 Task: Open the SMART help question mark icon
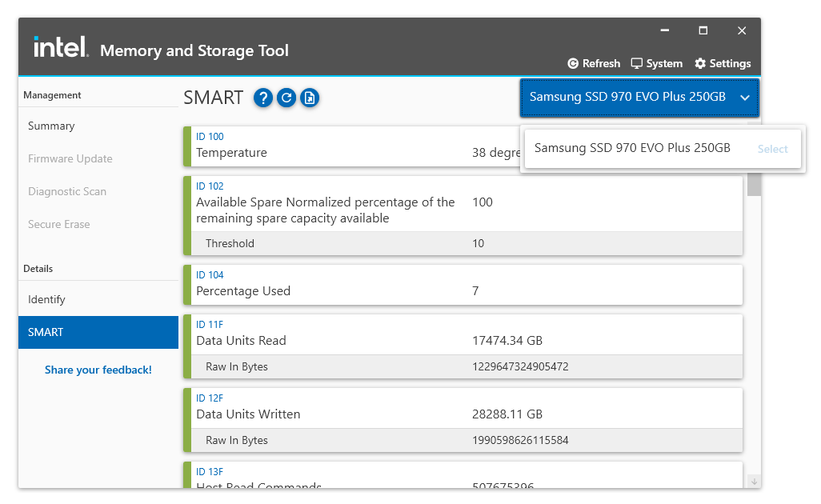point(263,98)
